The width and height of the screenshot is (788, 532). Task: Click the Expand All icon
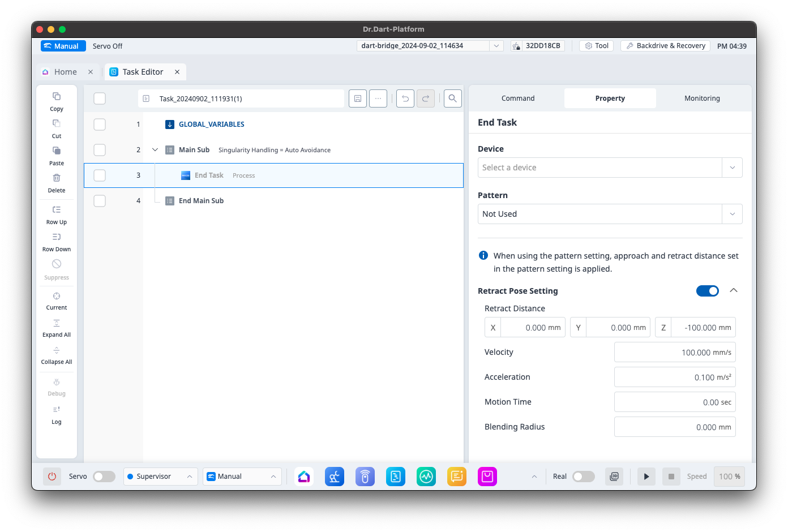pos(57,323)
